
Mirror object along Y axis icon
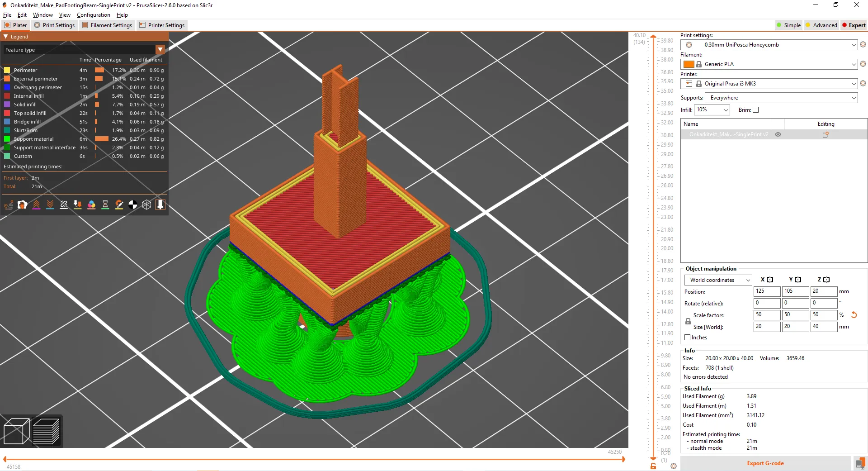point(798,280)
